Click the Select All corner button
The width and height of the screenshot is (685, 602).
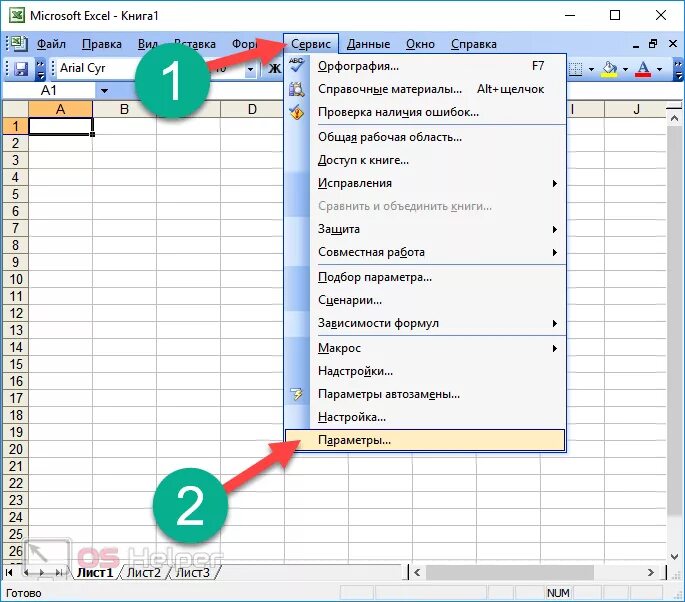(x=16, y=109)
